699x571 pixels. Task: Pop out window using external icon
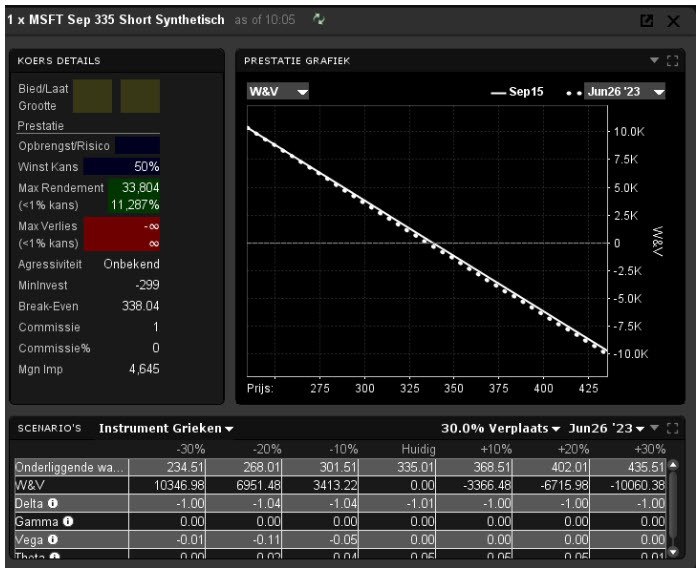(x=646, y=21)
